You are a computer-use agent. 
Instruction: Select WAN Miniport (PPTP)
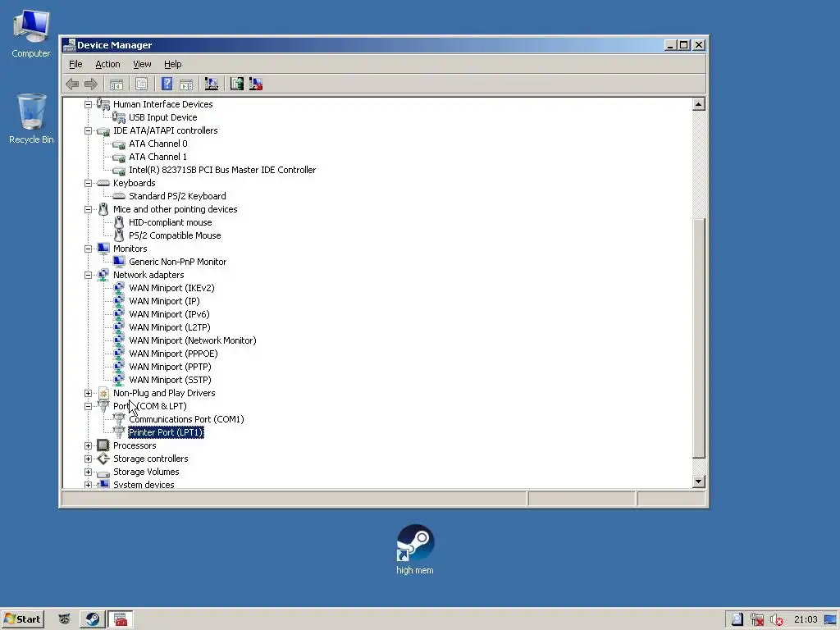[x=171, y=367]
